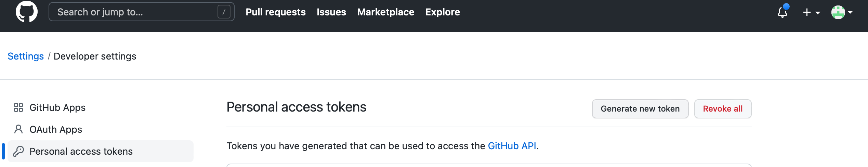Open Marketplace from the header

click(385, 12)
